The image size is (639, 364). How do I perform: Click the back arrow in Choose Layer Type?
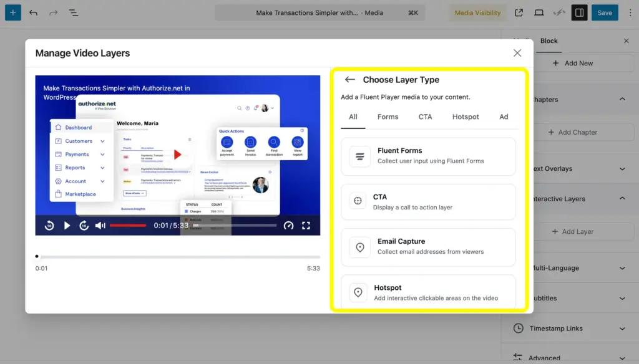pyautogui.click(x=350, y=79)
